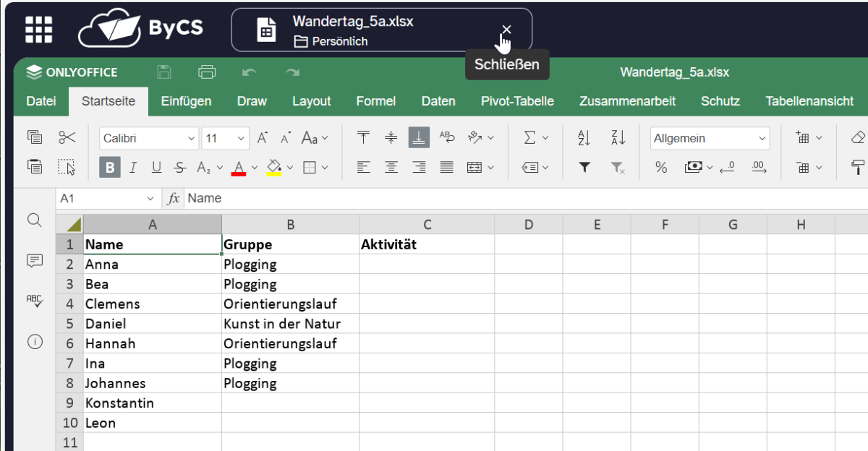868x451 pixels.
Task: Open the Datei menu
Action: coord(41,101)
